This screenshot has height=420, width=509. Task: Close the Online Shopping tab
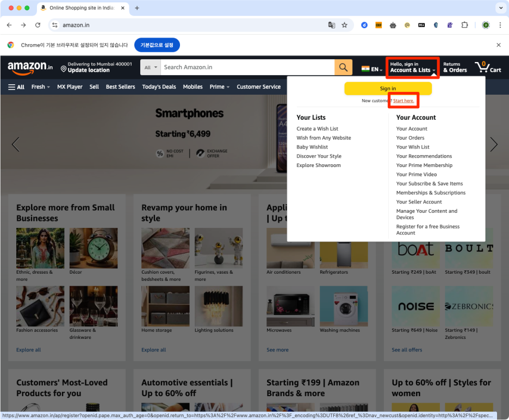[x=123, y=8]
